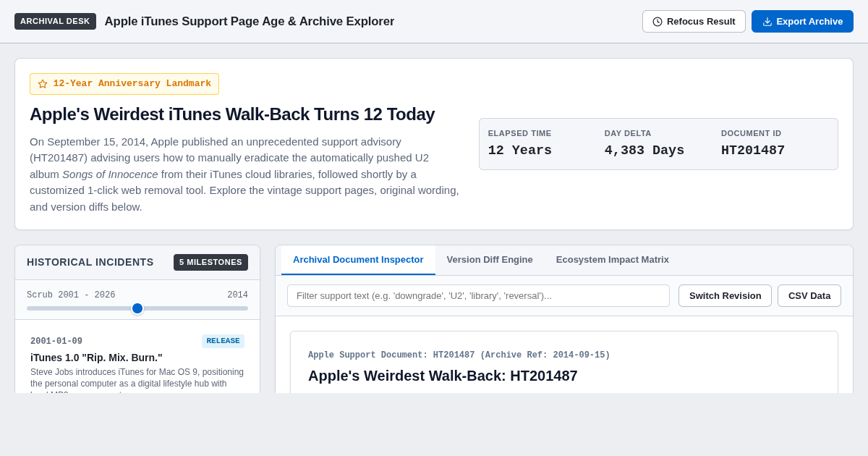Open the Archival Document Inspector tab

[x=358, y=260]
